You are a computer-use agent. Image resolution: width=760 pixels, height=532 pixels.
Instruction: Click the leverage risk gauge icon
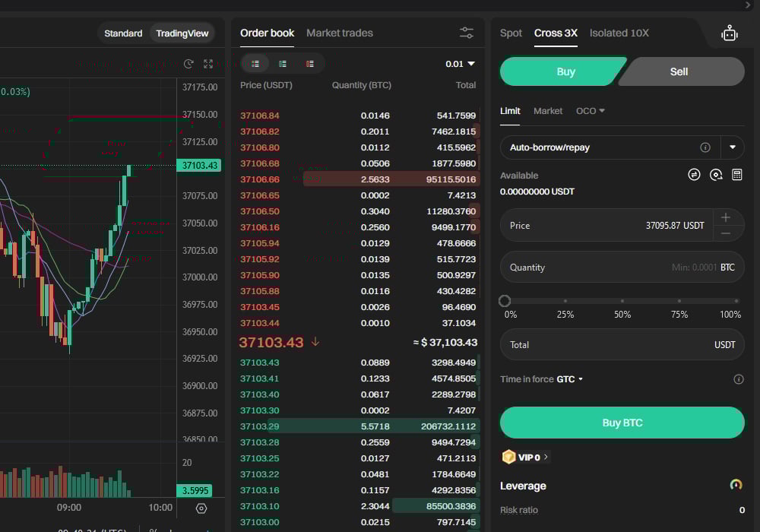point(736,485)
